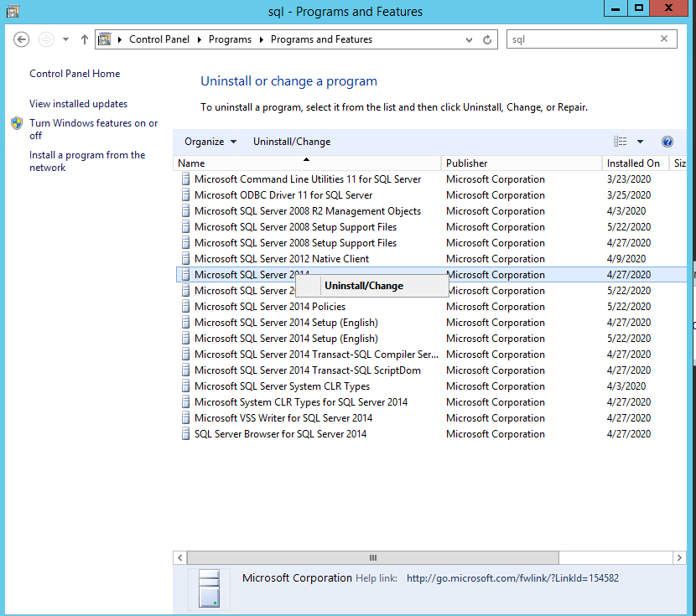Screen dimensions: 696x616
Task: Click the icon of 2014 Transact-SQL ScriptDom
Action: [185, 370]
